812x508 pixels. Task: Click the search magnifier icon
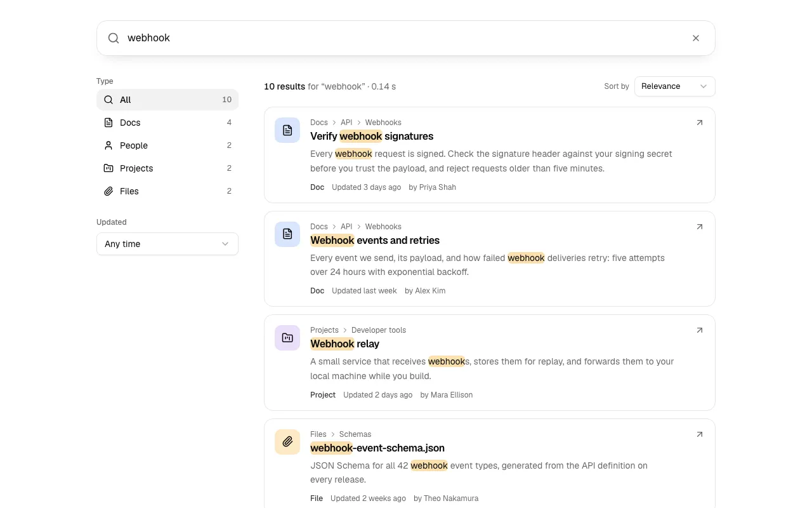(x=114, y=38)
